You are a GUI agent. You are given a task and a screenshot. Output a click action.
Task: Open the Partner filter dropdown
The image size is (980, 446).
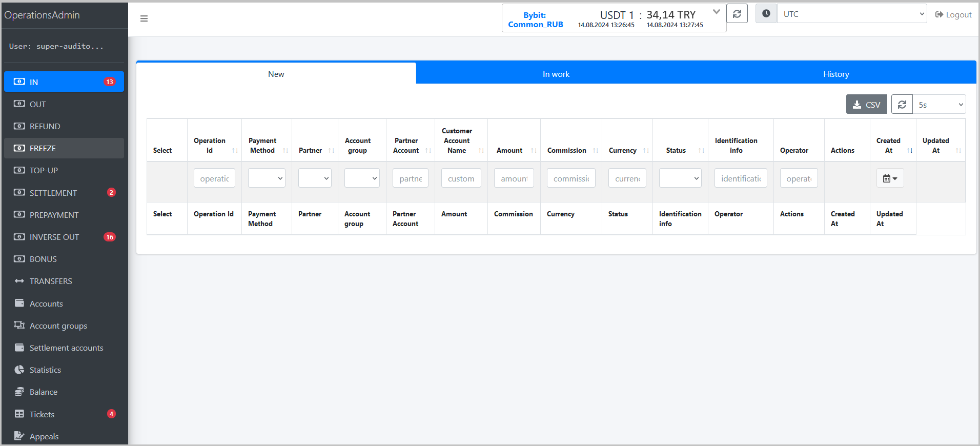pyautogui.click(x=315, y=178)
